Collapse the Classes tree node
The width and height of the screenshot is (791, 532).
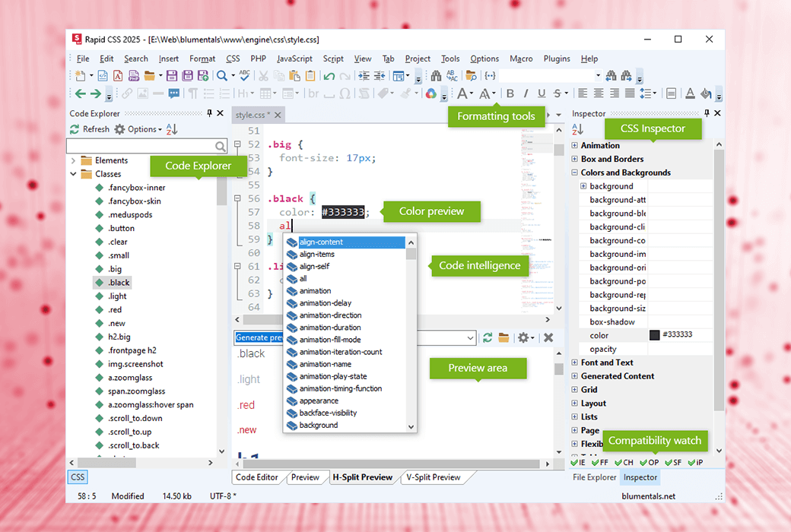74,174
